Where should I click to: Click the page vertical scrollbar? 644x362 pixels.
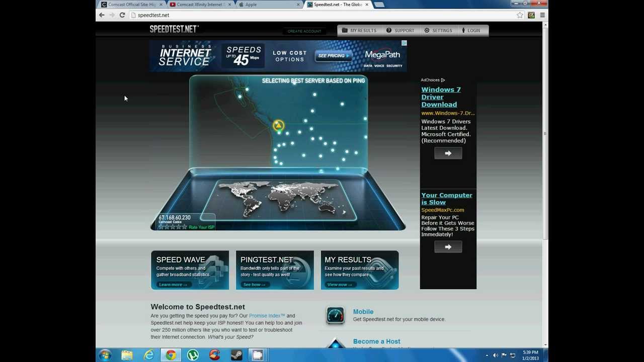[x=545, y=133]
